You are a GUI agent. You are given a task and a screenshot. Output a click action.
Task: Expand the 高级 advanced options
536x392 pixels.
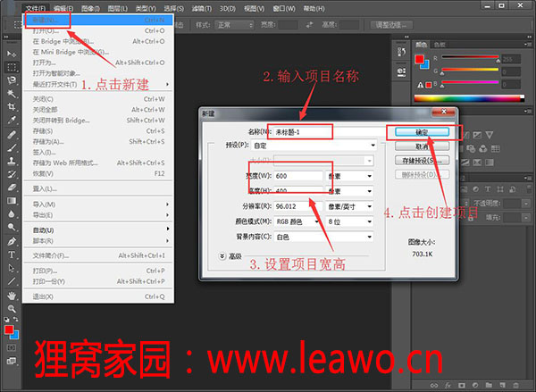pos(222,256)
